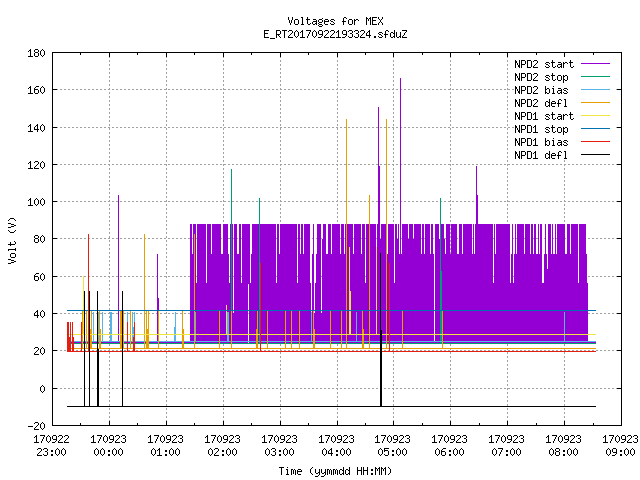Click the '170923 02:00' x-axis tick label

[222, 446]
